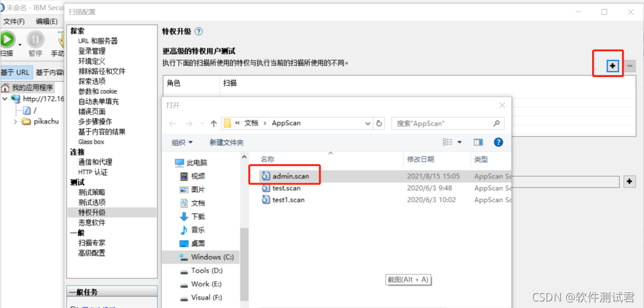Image resolution: width=644 pixels, height=308 pixels.
Task: Select 错误页面 in config list
Action: pos(91,111)
